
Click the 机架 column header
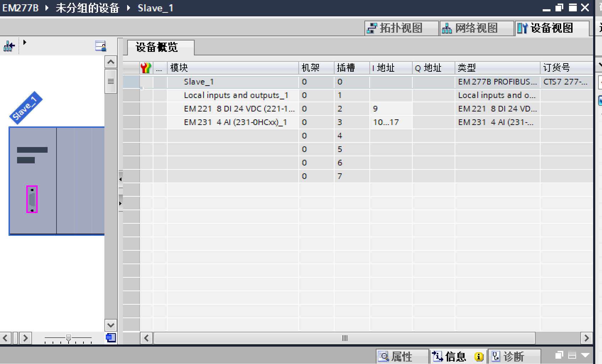(x=316, y=67)
